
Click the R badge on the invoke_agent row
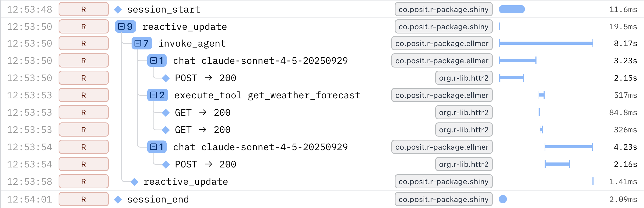[x=83, y=43]
